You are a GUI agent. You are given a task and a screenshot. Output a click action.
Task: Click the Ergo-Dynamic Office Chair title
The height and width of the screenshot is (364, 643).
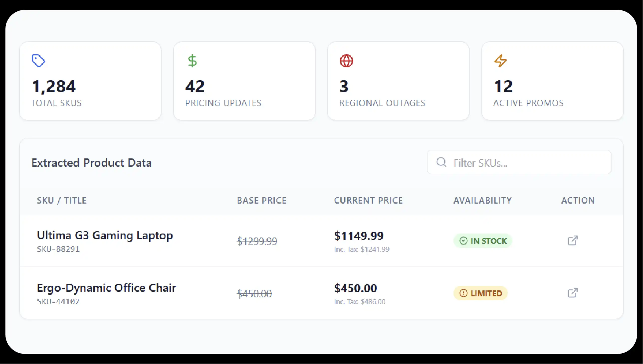tap(107, 288)
